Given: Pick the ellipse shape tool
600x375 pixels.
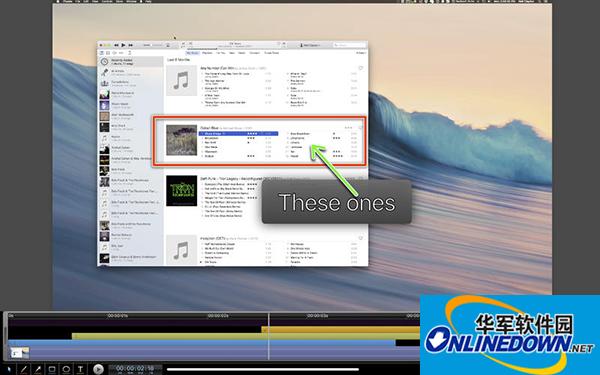Looking at the screenshot, I should click(66, 370).
